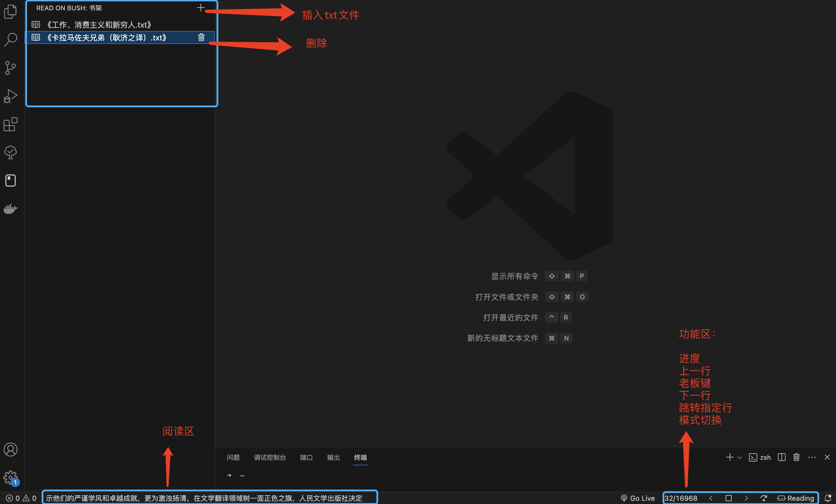
Task: Open Run and Debug view
Action: [11, 96]
